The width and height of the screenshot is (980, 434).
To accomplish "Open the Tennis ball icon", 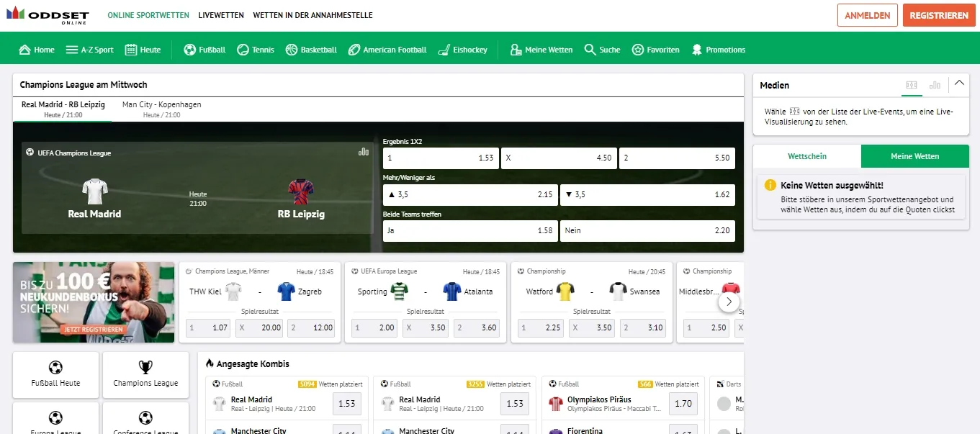I will [243, 50].
